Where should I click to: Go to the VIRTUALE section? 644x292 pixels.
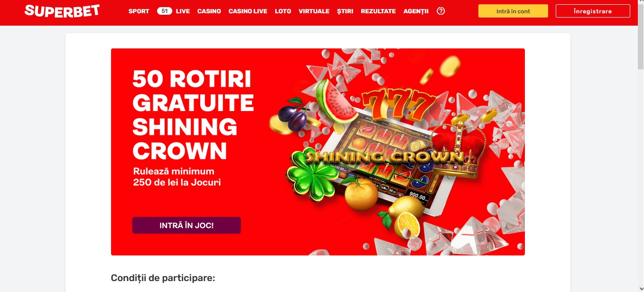click(314, 11)
